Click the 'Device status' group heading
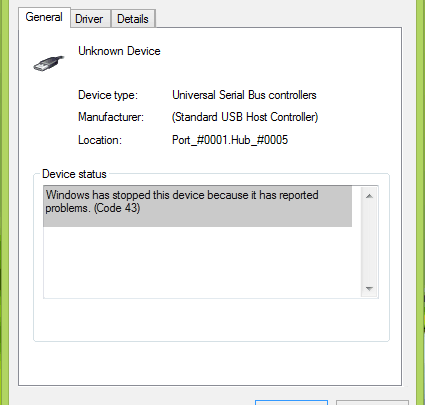Screen dimensions: 425x405 point(74,174)
